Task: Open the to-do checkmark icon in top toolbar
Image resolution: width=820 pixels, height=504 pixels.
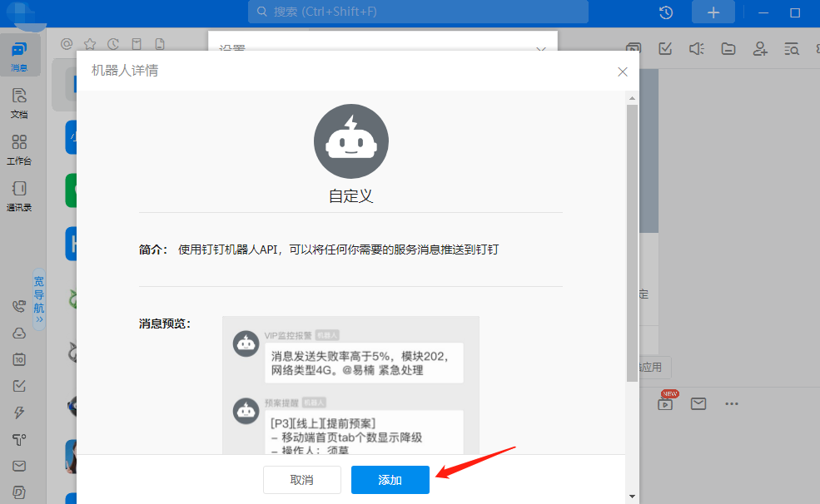Action: click(x=664, y=48)
